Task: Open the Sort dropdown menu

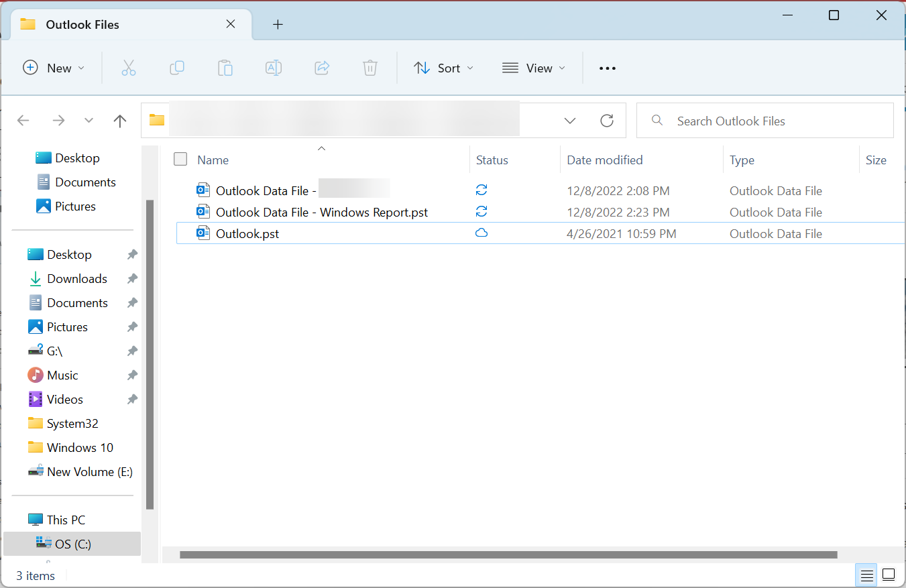Action: [443, 68]
